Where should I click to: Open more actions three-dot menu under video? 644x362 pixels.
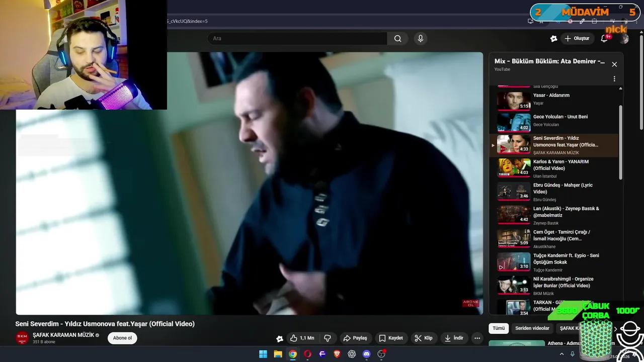pos(477,338)
